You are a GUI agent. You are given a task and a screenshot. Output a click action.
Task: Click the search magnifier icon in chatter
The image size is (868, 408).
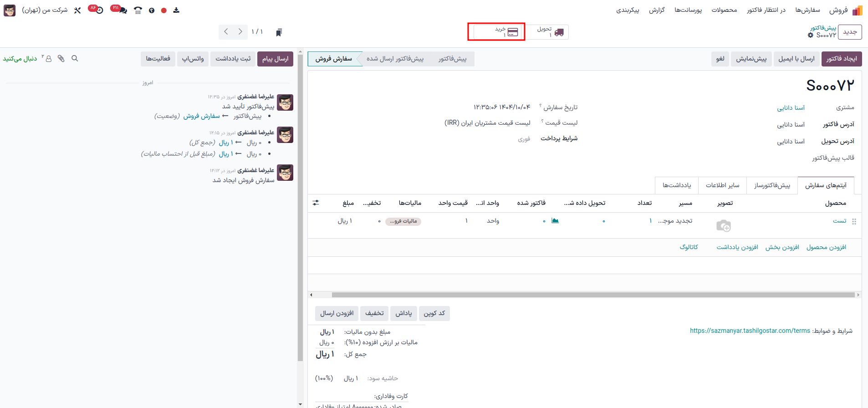pos(75,59)
